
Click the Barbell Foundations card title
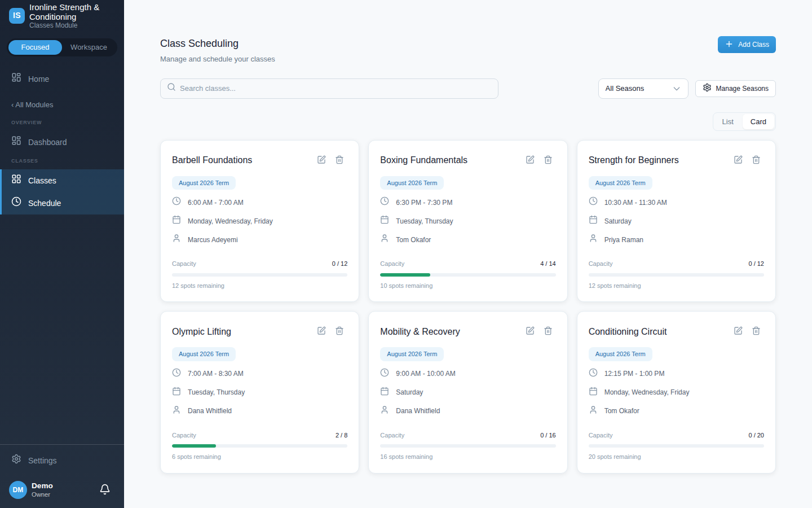coord(212,160)
